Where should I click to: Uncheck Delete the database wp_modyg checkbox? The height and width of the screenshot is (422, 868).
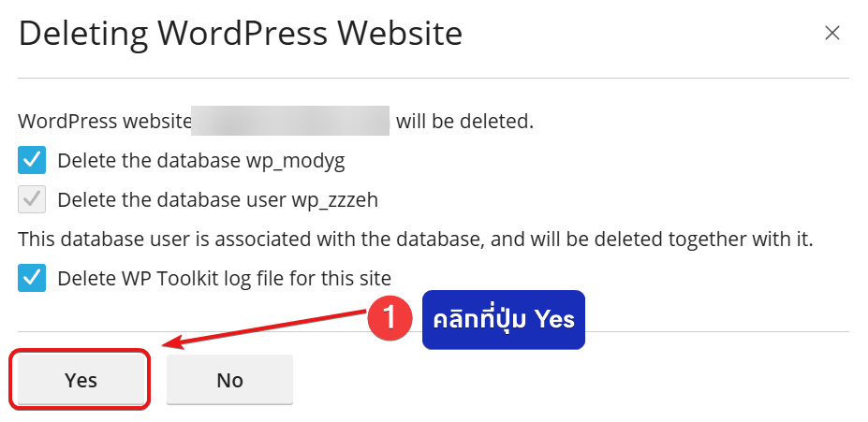(32, 160)
